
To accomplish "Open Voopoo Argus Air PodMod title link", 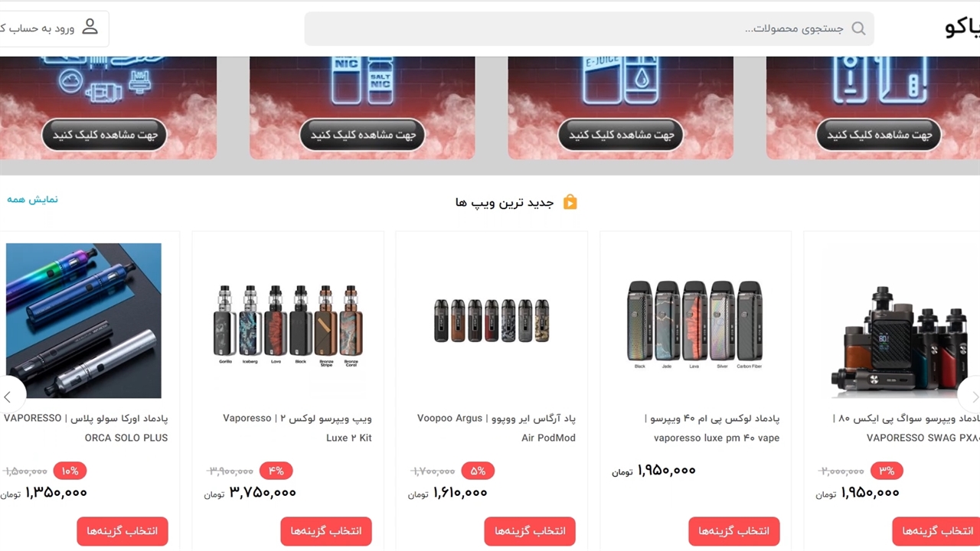I will pos(496,428).
